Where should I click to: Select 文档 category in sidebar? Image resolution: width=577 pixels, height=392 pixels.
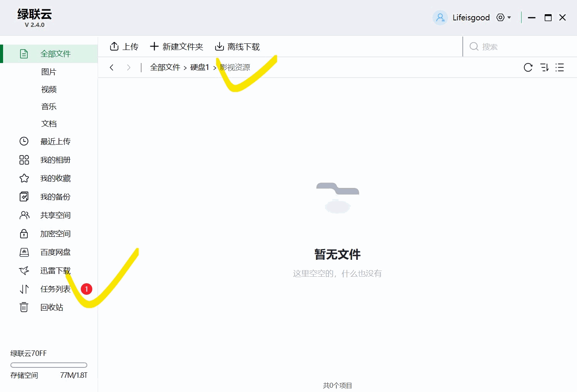(x=49, y=124)
